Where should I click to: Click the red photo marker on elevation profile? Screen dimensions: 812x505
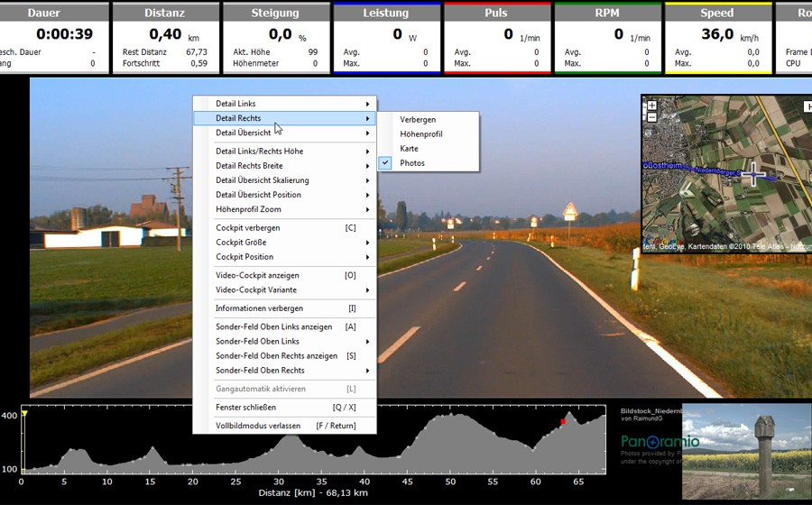coord(563,421)
